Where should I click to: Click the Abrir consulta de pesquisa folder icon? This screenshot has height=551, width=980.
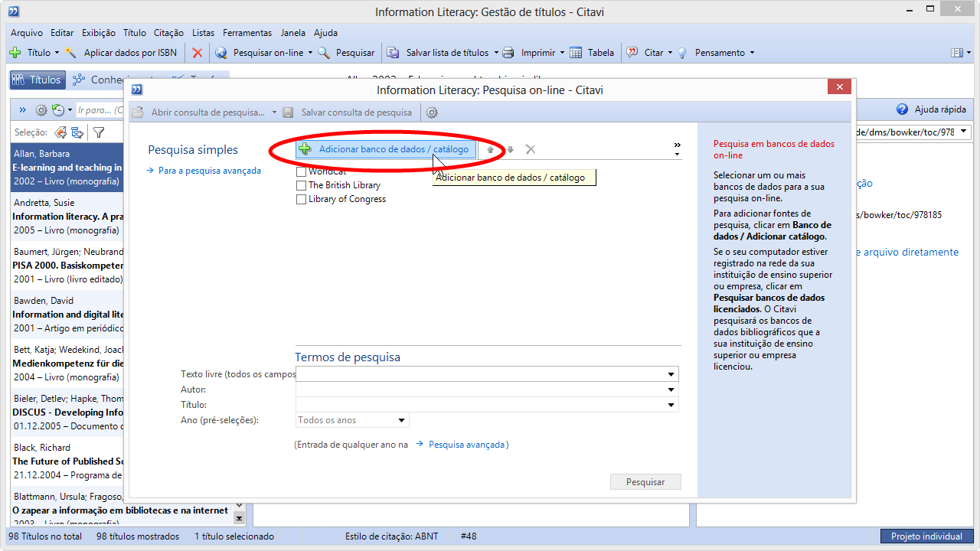[x=138, y=112]
